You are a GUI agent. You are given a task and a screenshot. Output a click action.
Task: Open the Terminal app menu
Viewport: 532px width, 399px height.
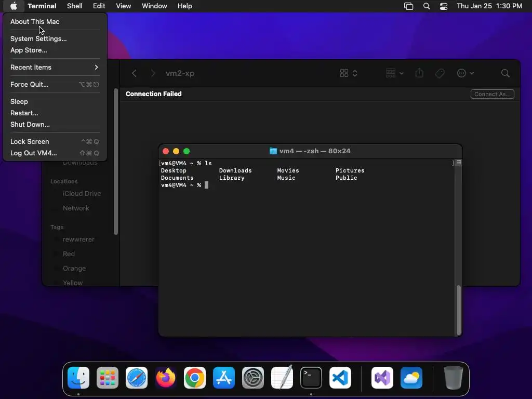coord(42,6)
